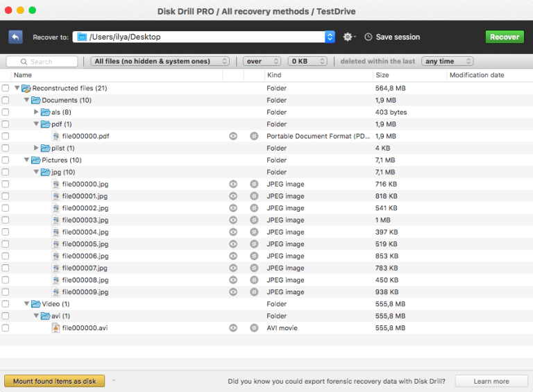The height and width of the screenshot is (392, 533).
Task: Open the All files filter dropdown
Action: [160, 61]
